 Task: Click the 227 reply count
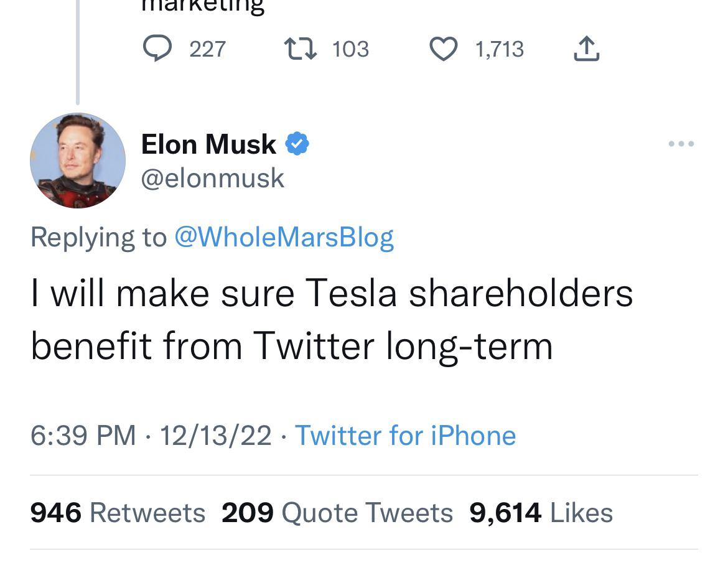207,49
